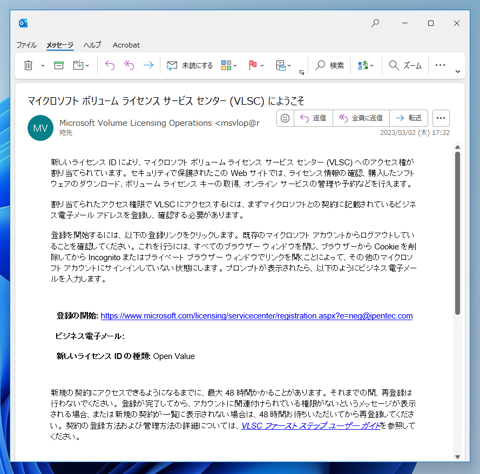The image size is (480, 474).
Task: Click the Follow Up flag icon
Action: coord(253,65)
